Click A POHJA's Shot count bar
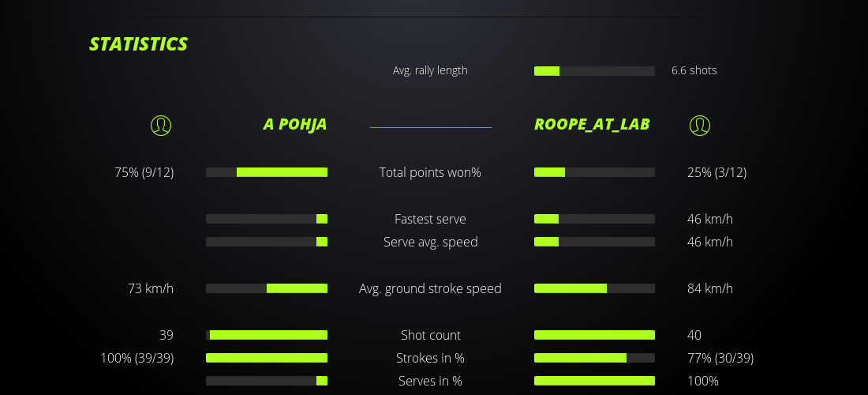Screen dimensions: 868x395 [x=267, y=335]
